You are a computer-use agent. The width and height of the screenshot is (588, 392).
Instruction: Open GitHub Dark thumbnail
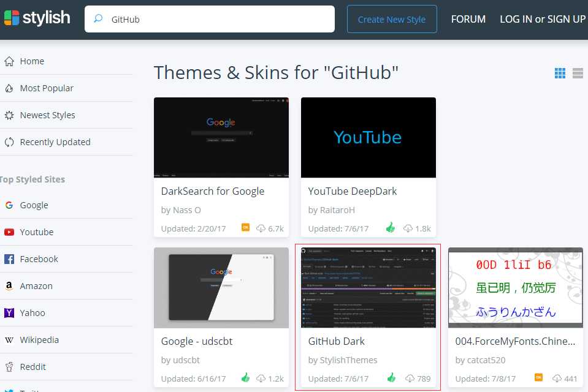368,288
